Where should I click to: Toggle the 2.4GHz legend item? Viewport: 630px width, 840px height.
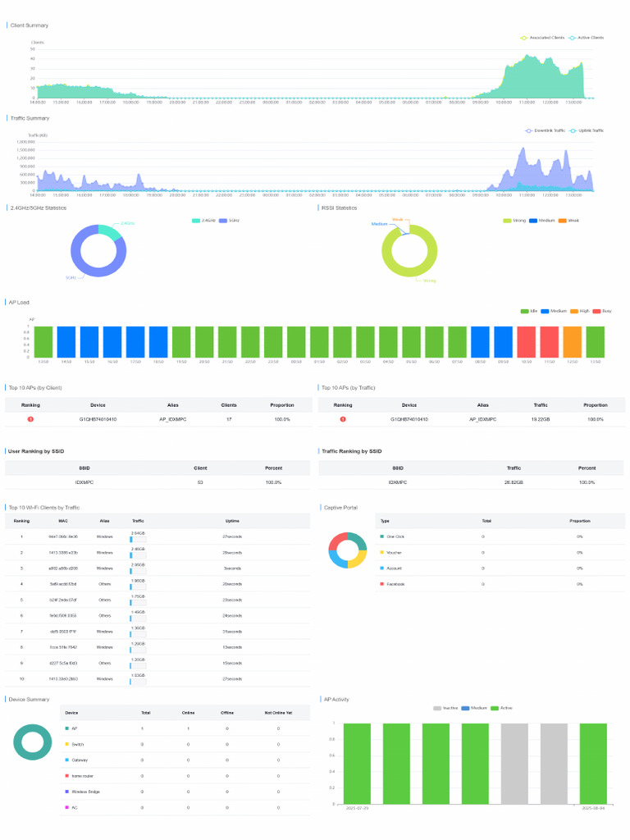(203, 220)
